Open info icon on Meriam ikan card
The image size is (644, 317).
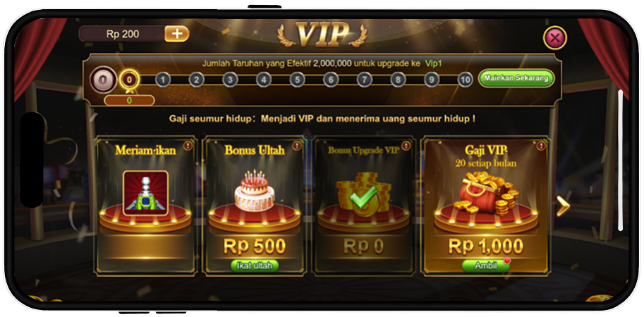[188, 145]
